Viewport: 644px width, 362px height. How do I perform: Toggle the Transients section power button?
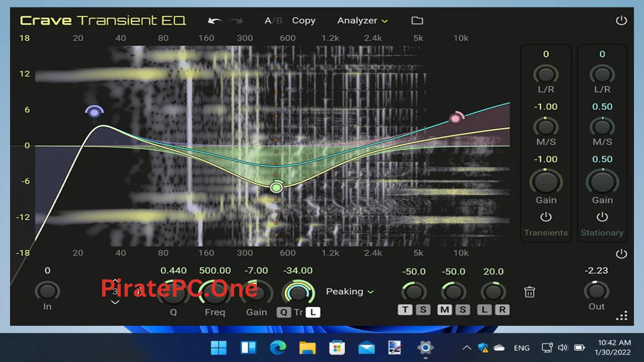546,217
